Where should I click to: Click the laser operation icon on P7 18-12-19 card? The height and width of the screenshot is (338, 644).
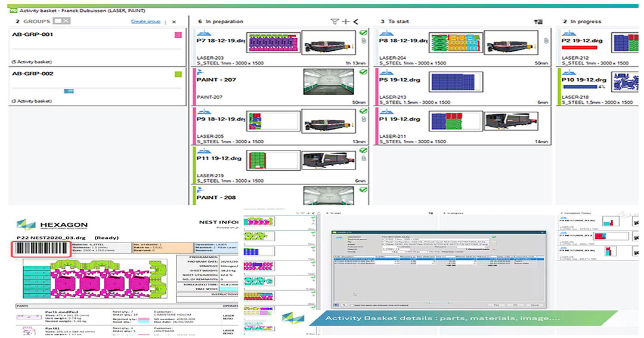[x=204, y=33]
